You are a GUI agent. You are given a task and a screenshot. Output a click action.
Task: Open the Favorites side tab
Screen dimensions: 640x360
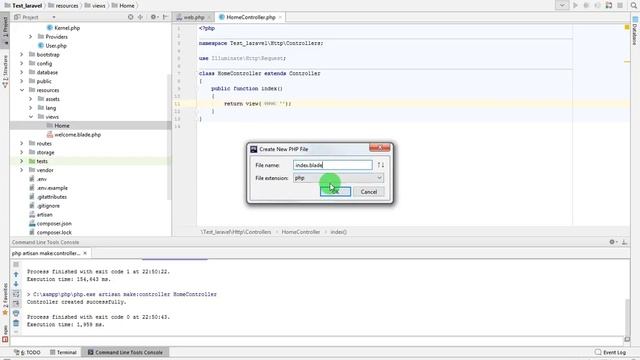point(5,299)
